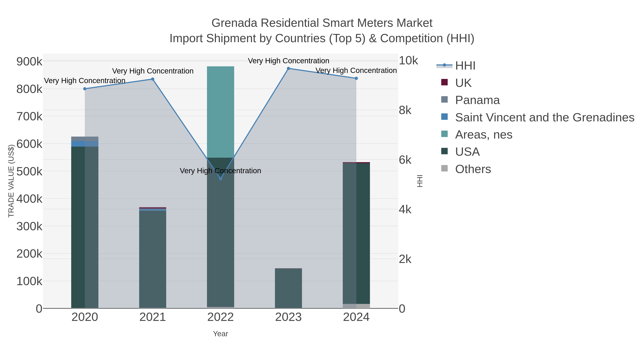Click the 2020 HHI data point

[x=85, y=89]
